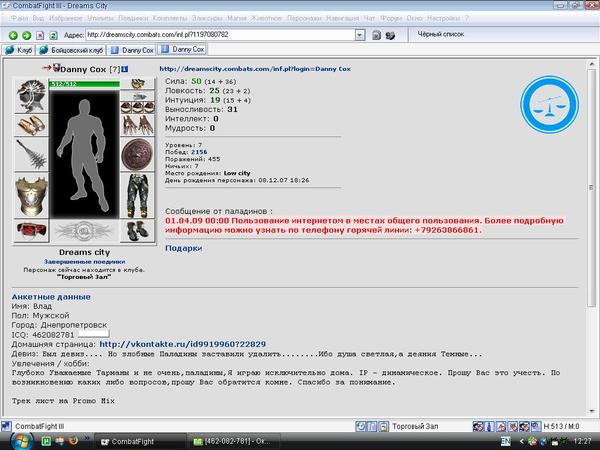
Task: Click the Анкетные данные heading
Action: pyautogui.click(x=51, y=297)
